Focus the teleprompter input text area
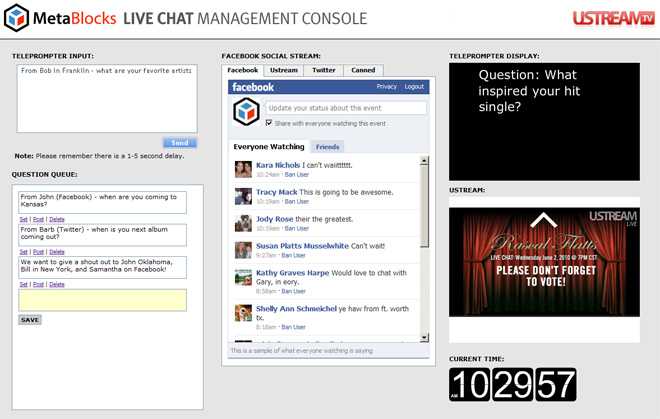Viewport: 660px width, 419px height. tap(107, 99)
